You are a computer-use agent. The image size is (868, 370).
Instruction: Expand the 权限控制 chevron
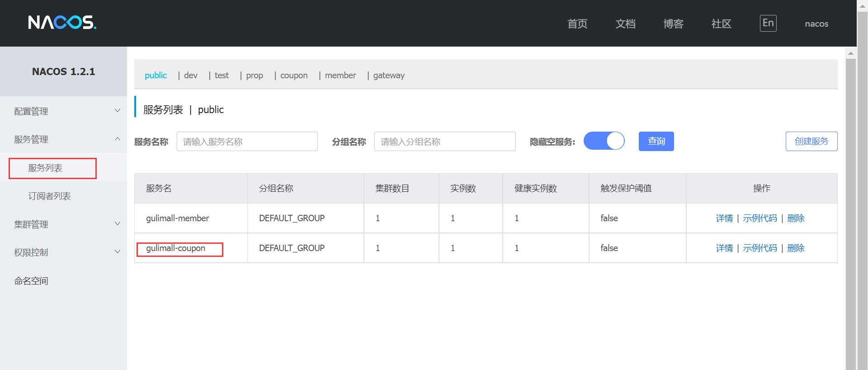(x=118, y=251)
